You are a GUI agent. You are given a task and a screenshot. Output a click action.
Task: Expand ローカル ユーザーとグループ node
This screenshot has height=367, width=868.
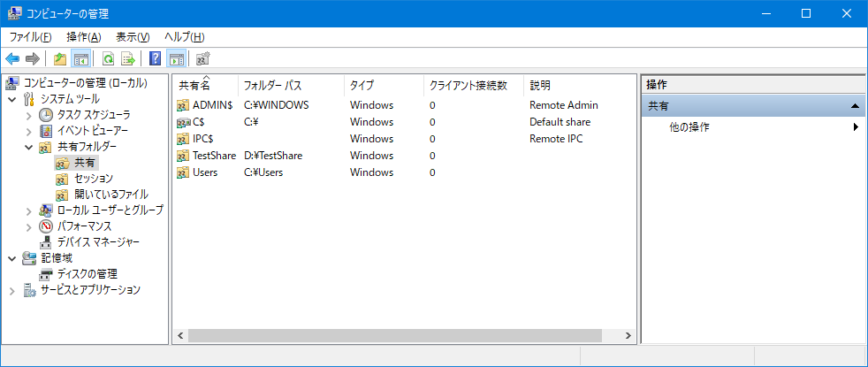tap(29, 210)
